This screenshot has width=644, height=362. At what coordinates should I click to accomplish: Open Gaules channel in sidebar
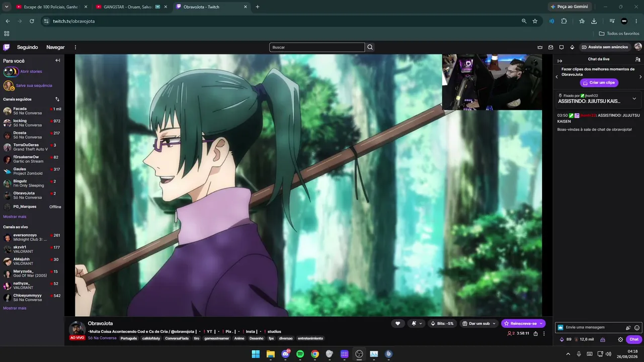32,171
